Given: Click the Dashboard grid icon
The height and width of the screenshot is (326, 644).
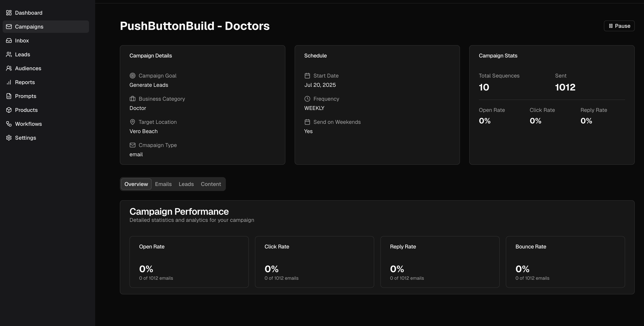Looking at the screenshot, I should pyautogui.click(x=9, y=13).
